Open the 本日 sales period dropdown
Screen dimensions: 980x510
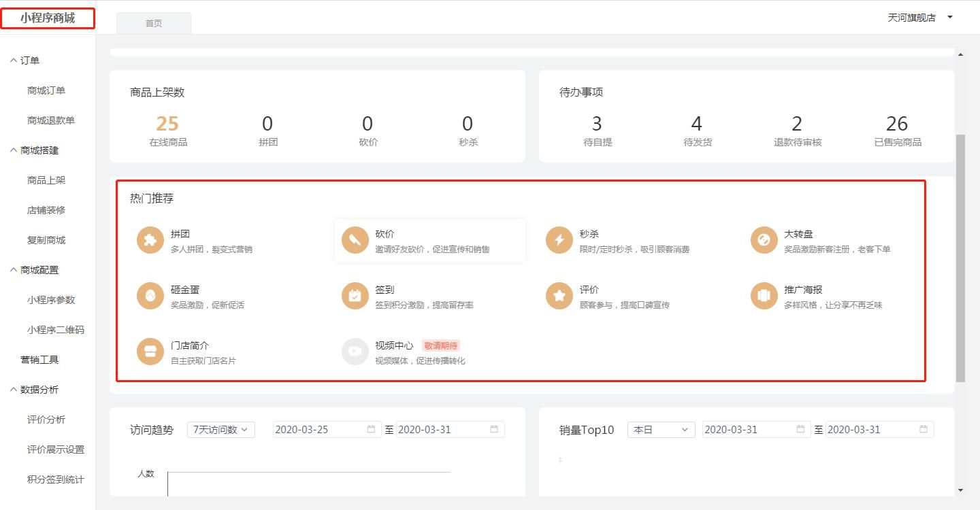(x=660, y=429)
